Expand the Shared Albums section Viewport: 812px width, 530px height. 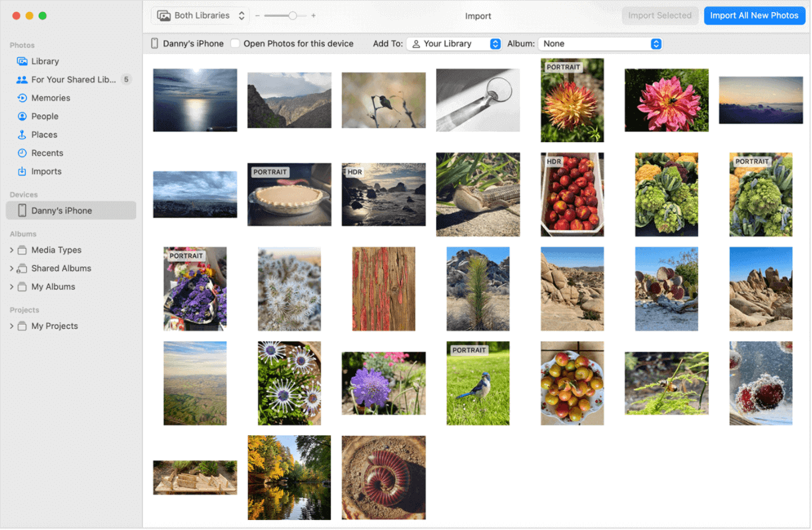tap(13, 268)
